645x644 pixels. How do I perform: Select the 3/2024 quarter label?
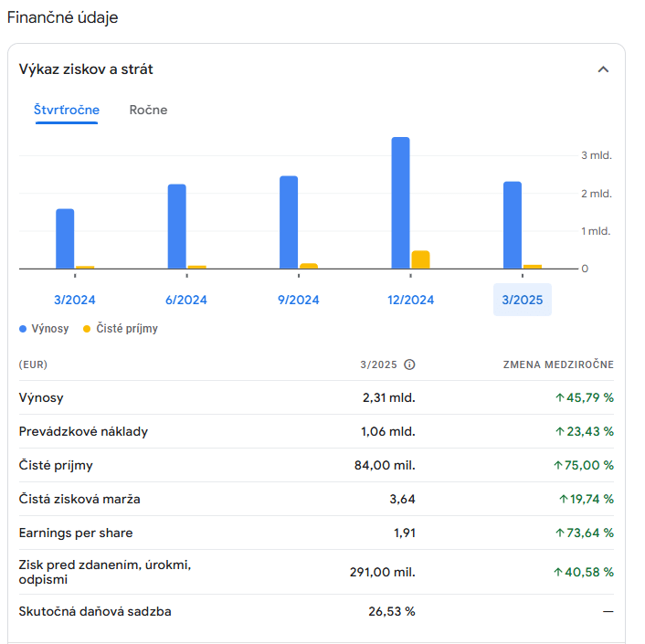point(75,300)
